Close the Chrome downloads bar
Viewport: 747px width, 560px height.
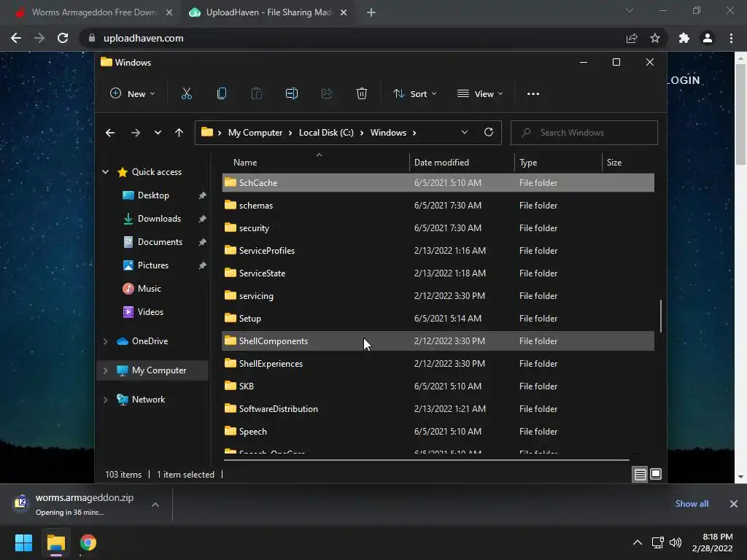point(734,504)
